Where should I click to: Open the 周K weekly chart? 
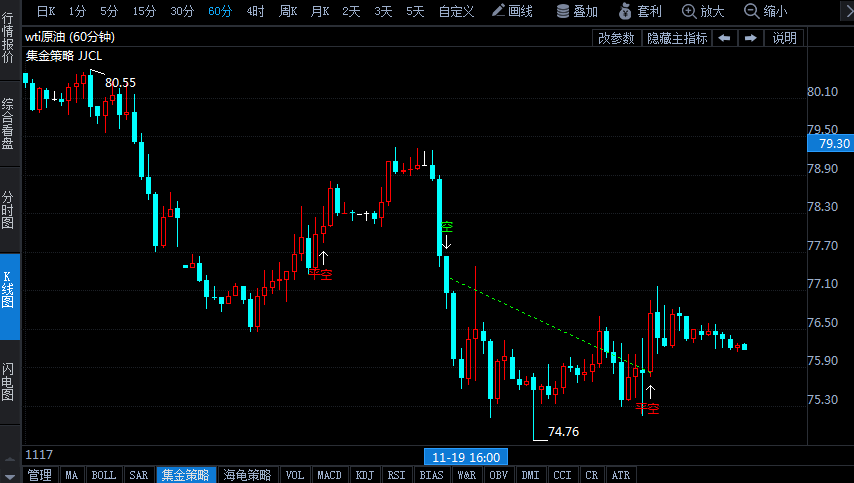coord(288,11)
